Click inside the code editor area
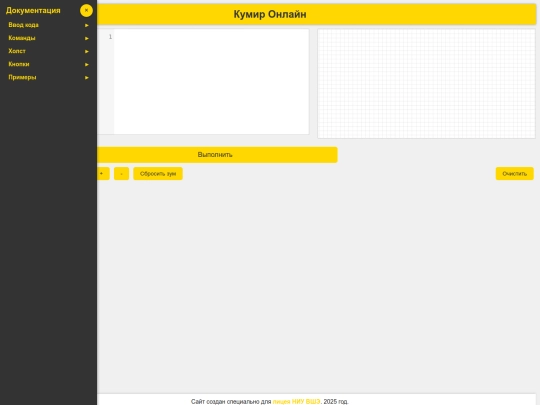This screenshot has height=405, width=540. pyautogui.click(x=211, y=82)
